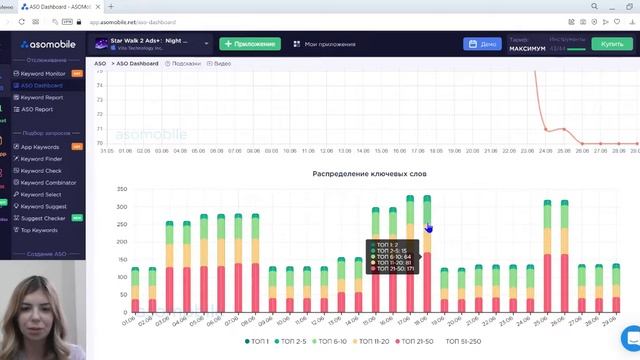This screenshot has height=360, width=640.
Task: Open the Keyword Select tool
Action: pyautogui.click(x=41, y=195)
